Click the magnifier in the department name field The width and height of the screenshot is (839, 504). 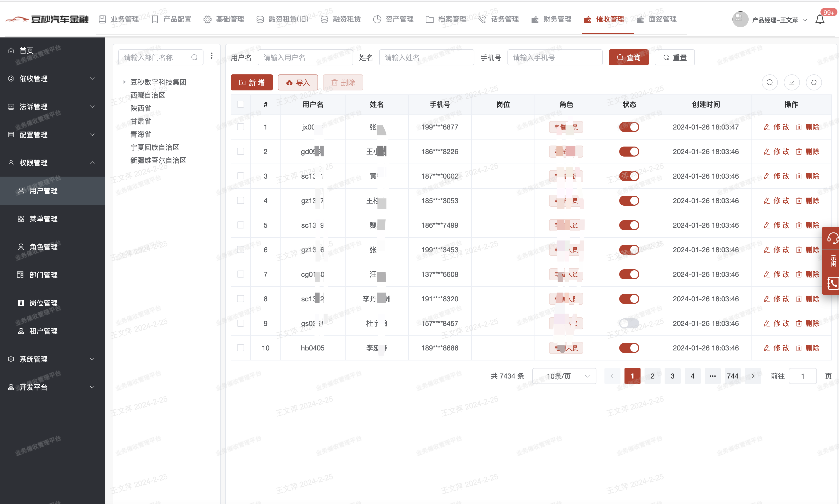pyautogui.click(x=194, y=57)
